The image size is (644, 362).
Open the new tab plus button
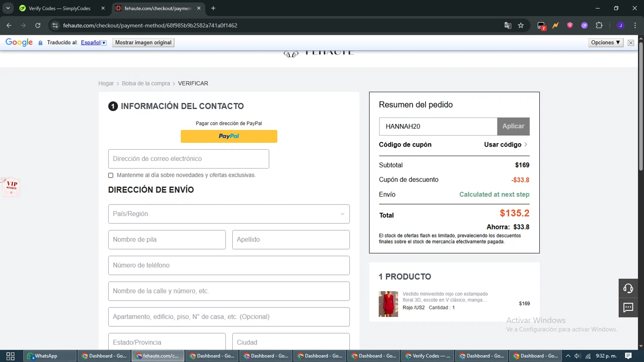coord(213,8)
